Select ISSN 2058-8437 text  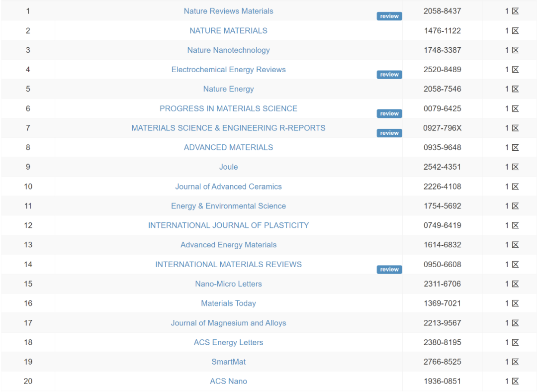pos(442,11)
